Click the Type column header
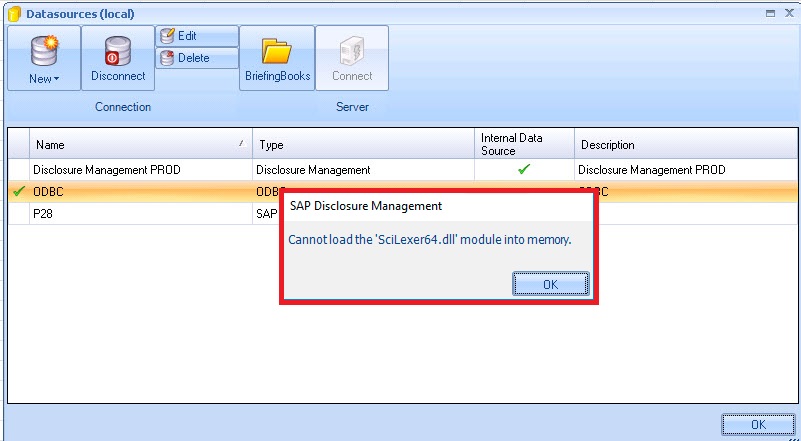The image size is (801, 441). coord(364,145)
